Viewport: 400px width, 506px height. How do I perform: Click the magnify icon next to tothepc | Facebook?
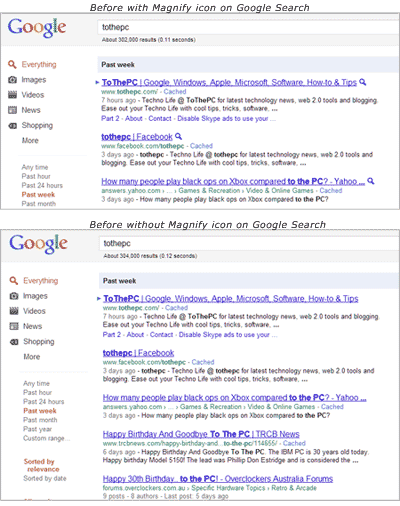pyautogui.click(x=178, y=136)
